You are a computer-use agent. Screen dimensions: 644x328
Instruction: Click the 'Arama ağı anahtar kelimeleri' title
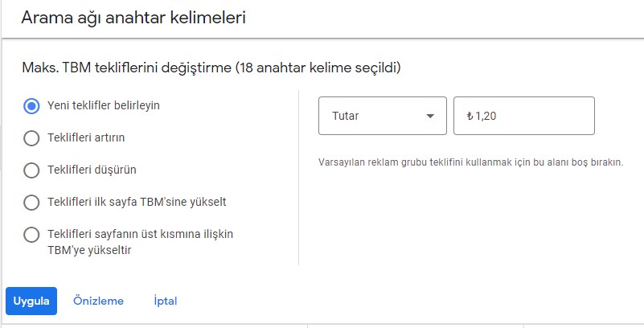[x=133, y=18]
